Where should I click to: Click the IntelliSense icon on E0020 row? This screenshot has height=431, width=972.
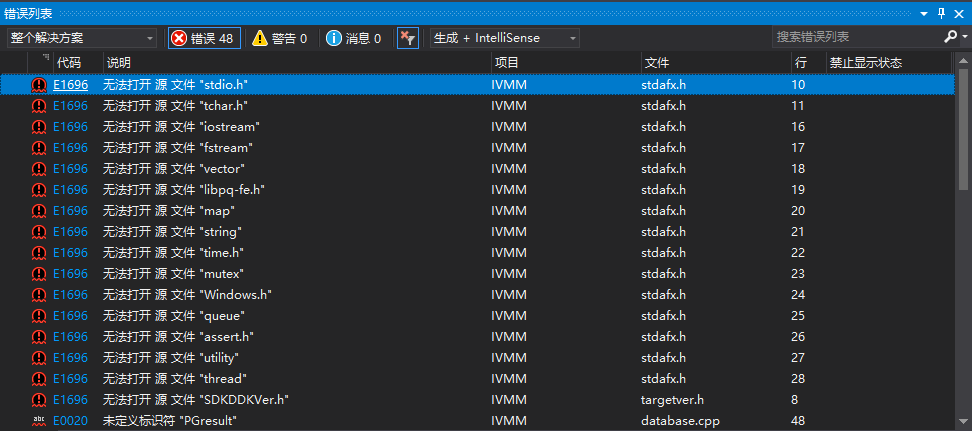[x=39, y=421]
